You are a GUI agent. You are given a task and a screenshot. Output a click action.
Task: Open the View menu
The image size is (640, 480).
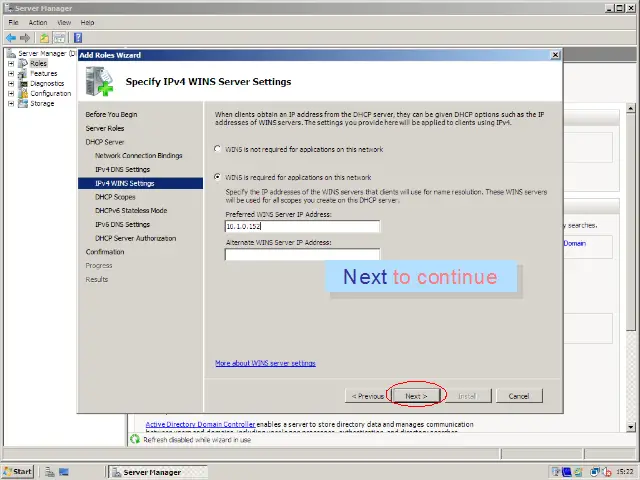[x=64, y=22]
